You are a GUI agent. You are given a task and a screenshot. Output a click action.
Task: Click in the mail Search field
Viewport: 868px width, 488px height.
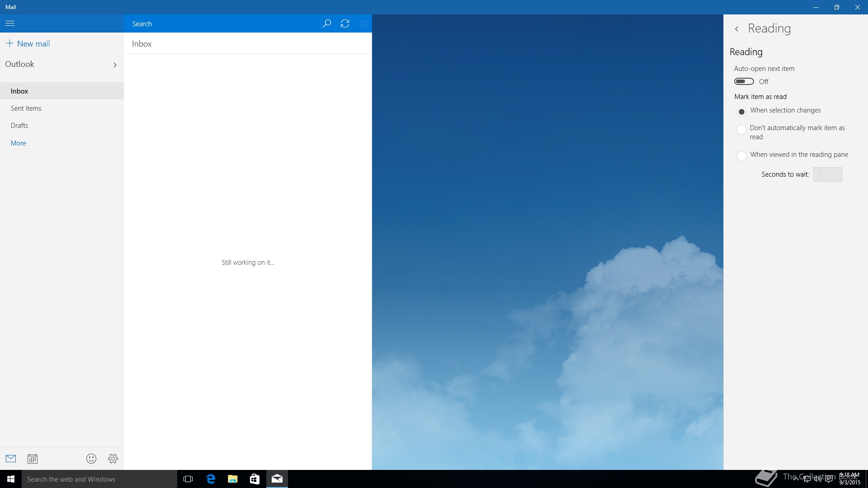[222, 23]
